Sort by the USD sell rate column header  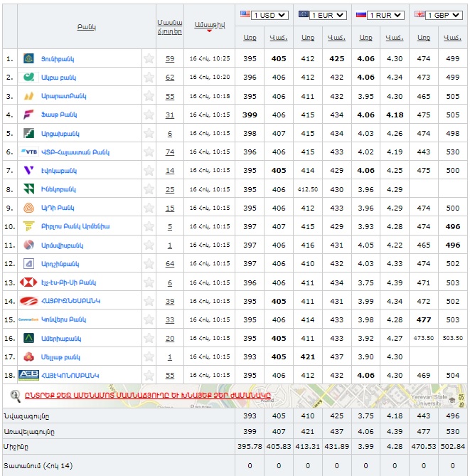[279, 38]
